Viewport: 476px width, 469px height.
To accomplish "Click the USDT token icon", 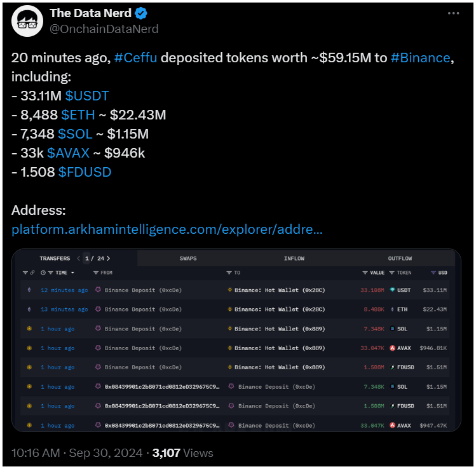I will pyautogui.click(x=392, y=290).
